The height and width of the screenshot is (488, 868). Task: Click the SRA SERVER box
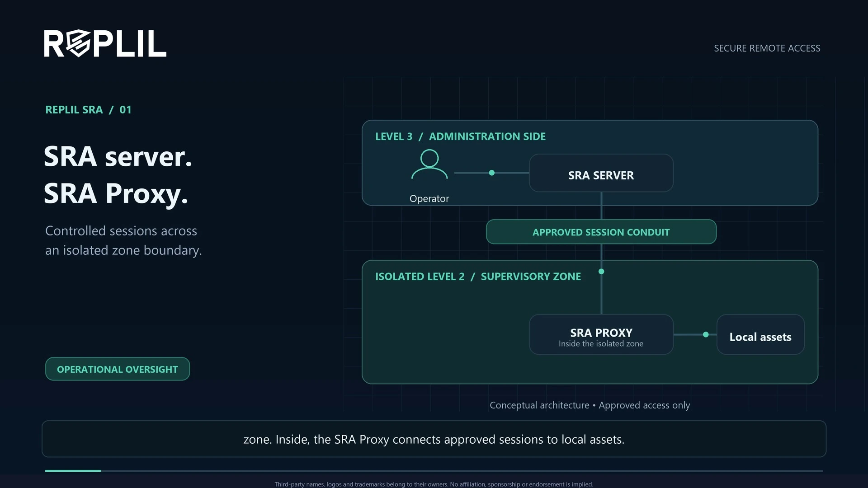pyautogui.click(x=601, y=173)
